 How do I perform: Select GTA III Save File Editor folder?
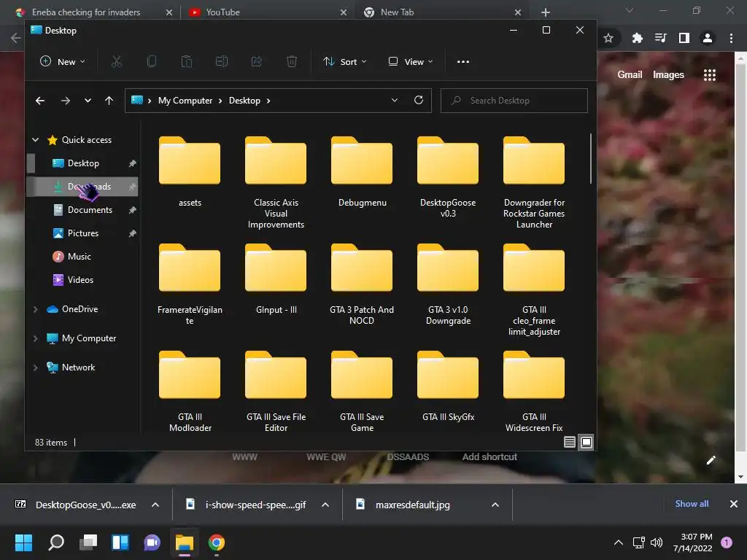point(276,392)
